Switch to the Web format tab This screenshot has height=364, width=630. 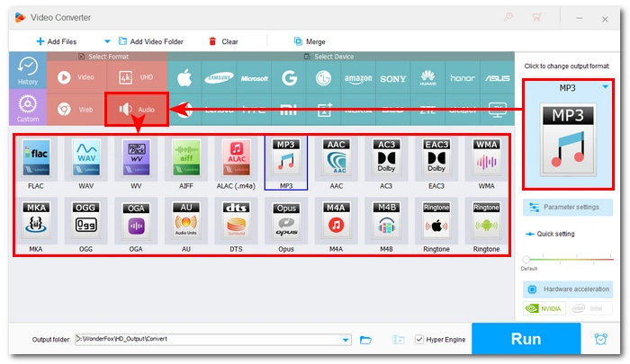click(76, 109)
